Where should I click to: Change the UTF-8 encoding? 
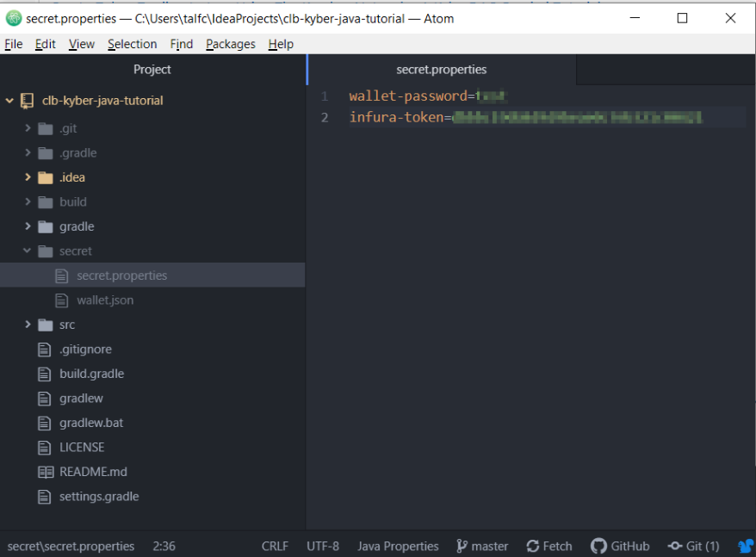point(323,546)
